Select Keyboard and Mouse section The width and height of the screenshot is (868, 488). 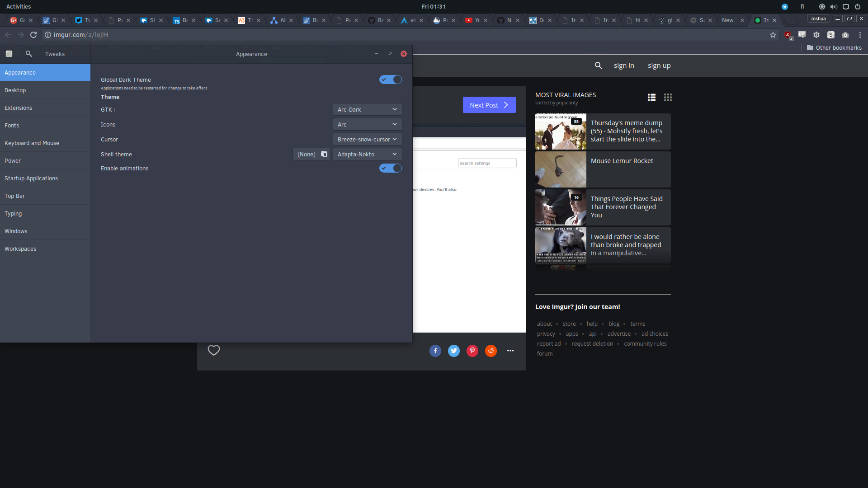[x=45, y=143]
